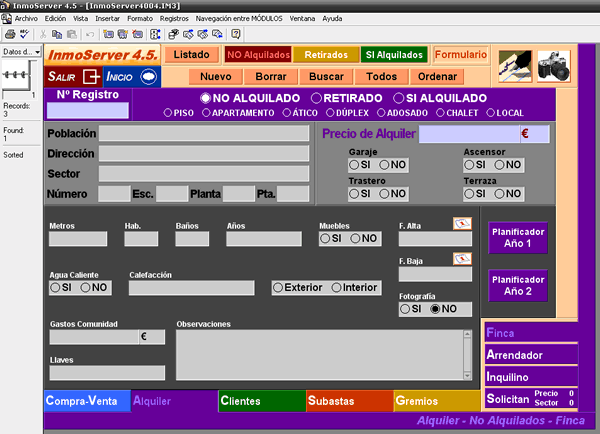Click the Copy toolbar icon
This screenshot has width=600, height=434.
pos(57,34)
